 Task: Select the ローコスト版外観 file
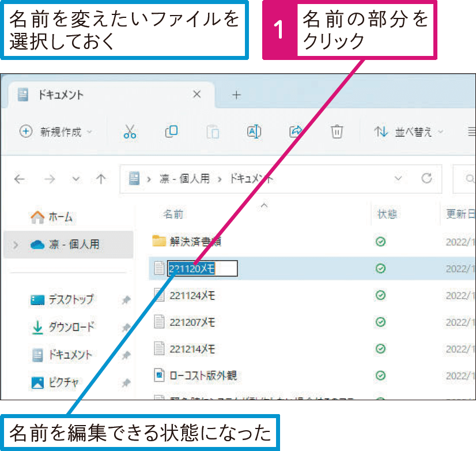click(203, 375)
